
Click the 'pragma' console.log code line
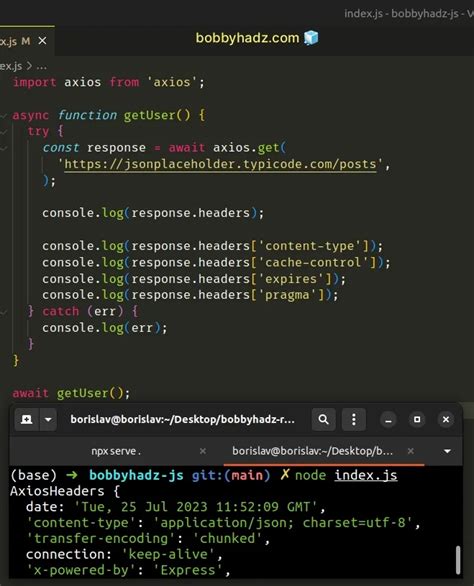point(190,295)
